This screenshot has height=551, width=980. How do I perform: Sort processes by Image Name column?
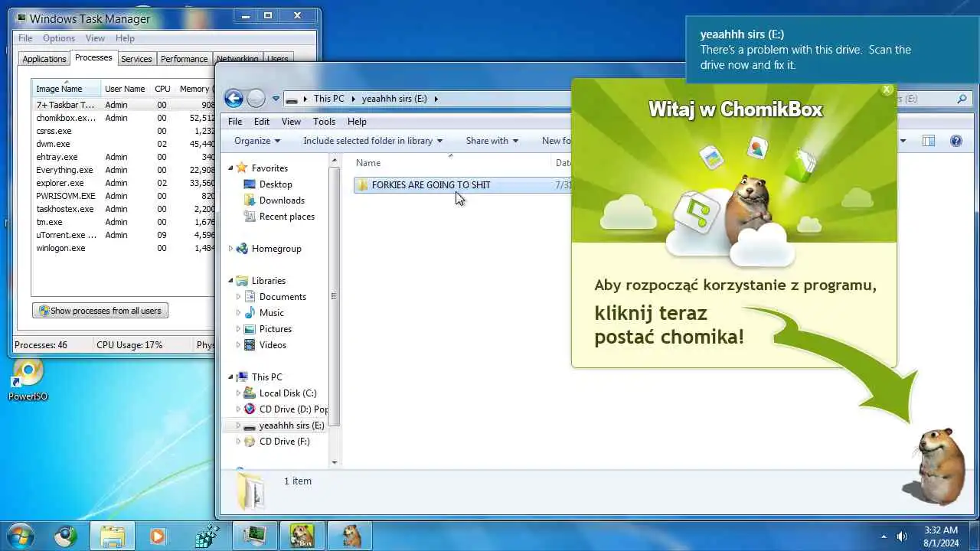66,89
